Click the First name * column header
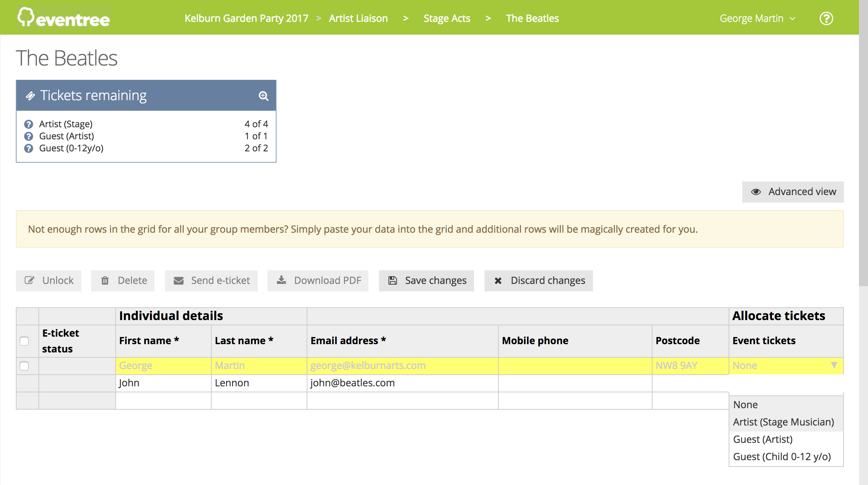The width and height of the screenshot is (868, 485). (164, 341)
